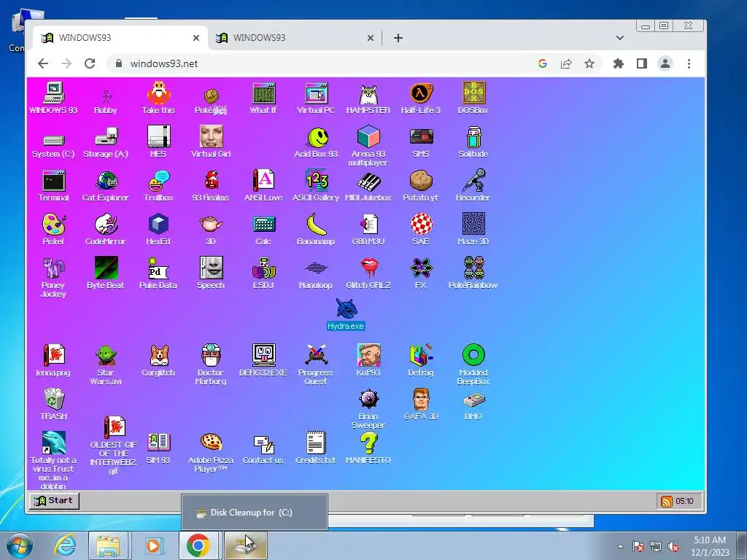
Task: Go back with browser Back arrow
Action: [x=43, y=63]
